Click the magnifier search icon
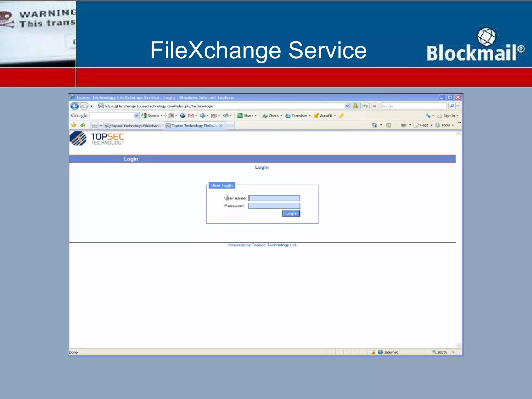Screen dimensions: 532x399 coord(452,106)
